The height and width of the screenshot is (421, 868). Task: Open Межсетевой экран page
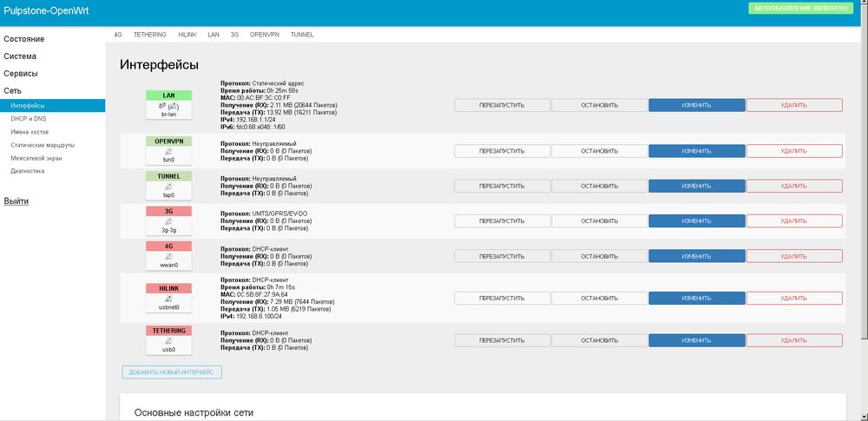click(36, 159)
